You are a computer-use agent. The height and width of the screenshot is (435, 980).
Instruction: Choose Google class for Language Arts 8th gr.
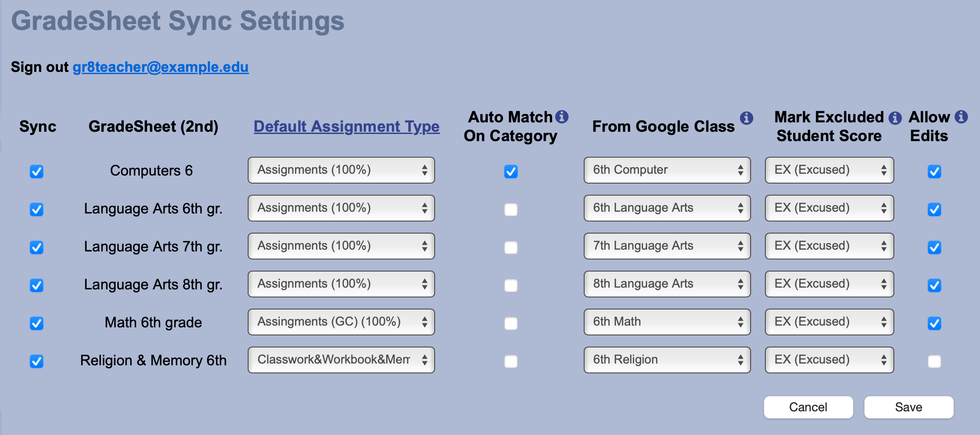667,284
